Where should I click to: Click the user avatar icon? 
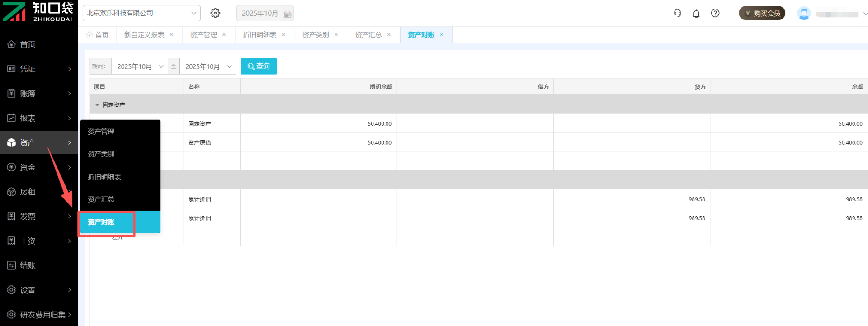(803, 14)
